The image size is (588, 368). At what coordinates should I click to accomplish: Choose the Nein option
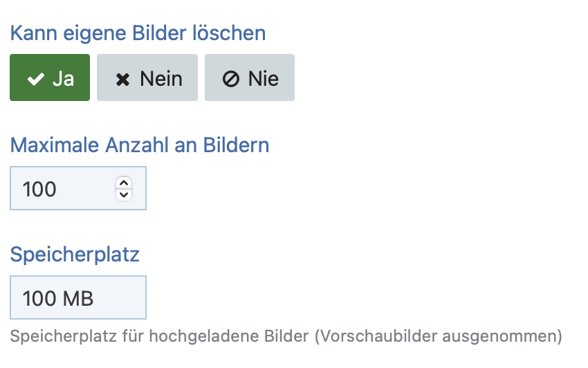coord(147,78)
